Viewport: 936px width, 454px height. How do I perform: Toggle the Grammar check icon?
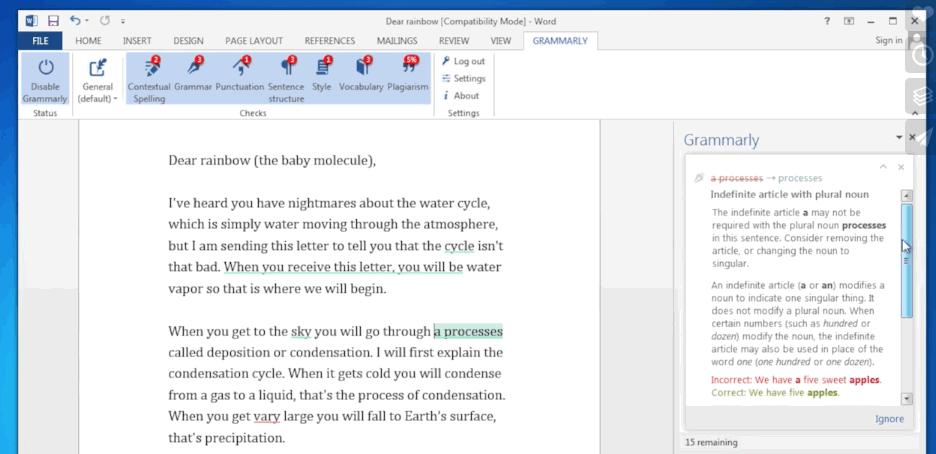coord(193,68)
